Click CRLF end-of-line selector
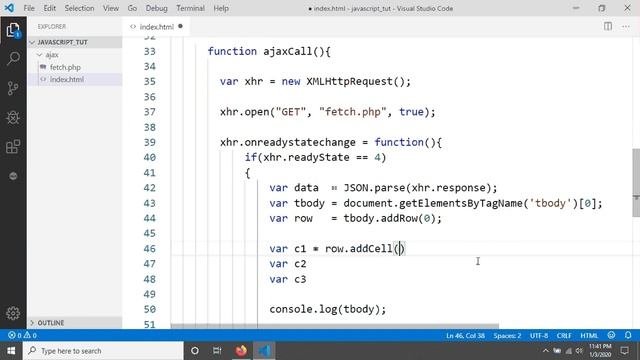The height and width of the screenshot is (360, 640). (564, 336)
